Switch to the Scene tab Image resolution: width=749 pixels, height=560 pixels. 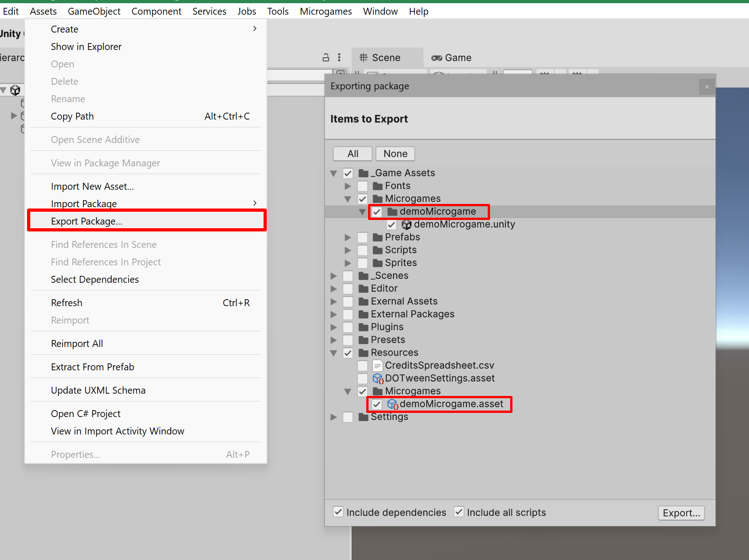(387, 58)
